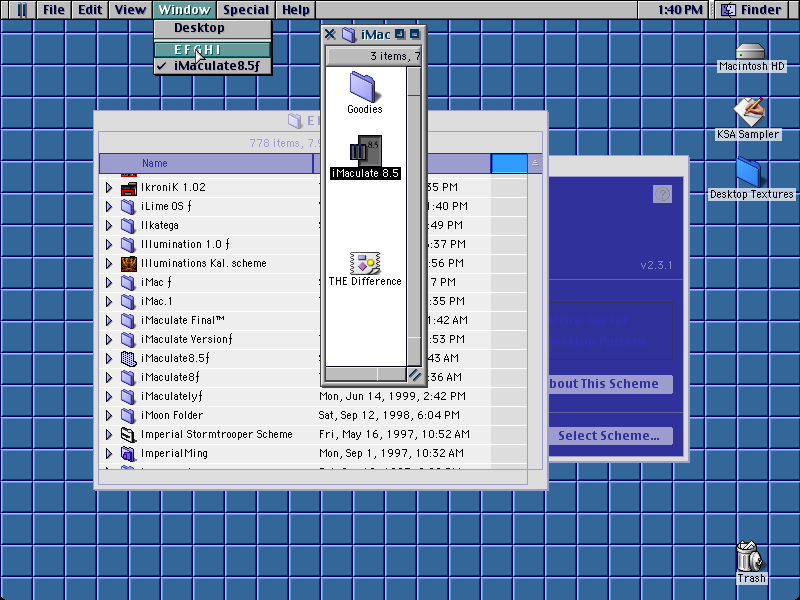Viewport: 800px width, 600px height.
Task: Sort list by Name column header
Action: pyautogui.click(x=206, y=163)
